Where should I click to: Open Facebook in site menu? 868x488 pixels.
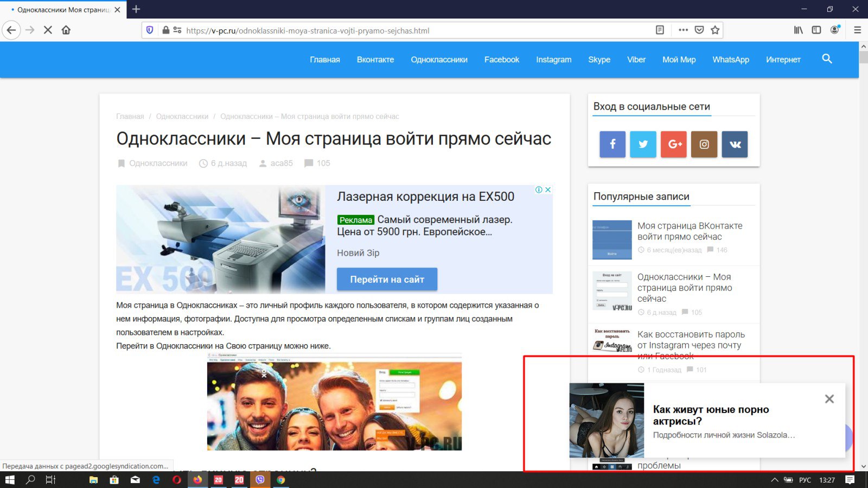click(502, 60)
